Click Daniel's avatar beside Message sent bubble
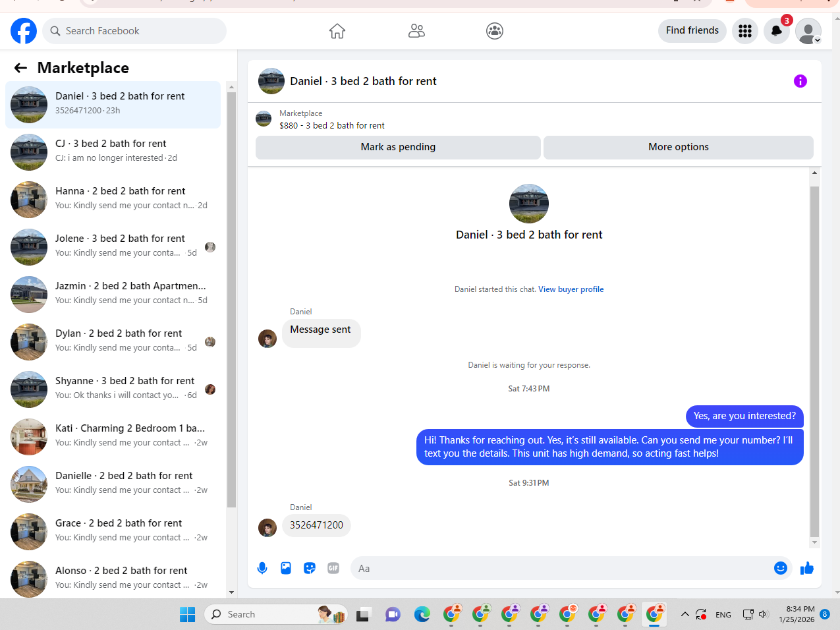The height and width of the screenshot is (630, 840). click(267, 339)
